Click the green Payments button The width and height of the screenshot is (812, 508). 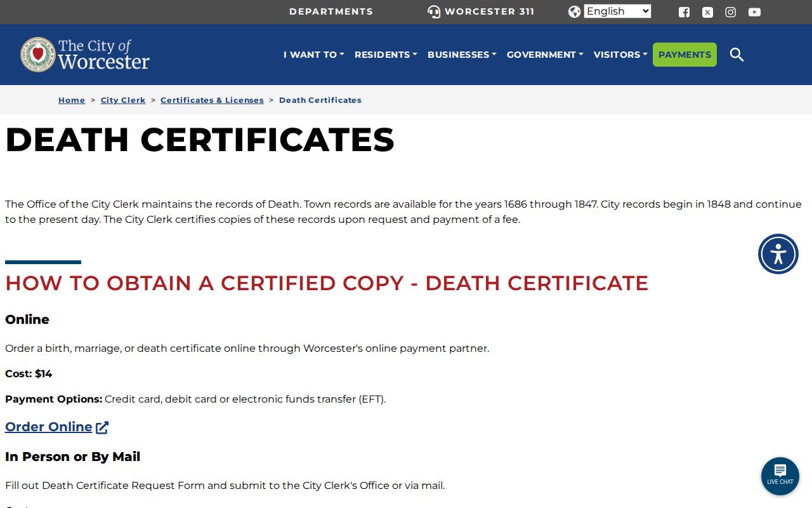click(684, 55)
